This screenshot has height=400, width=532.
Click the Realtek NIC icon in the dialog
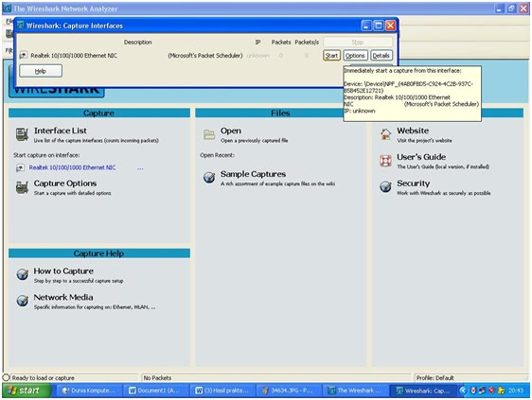[x=23, y=55]
